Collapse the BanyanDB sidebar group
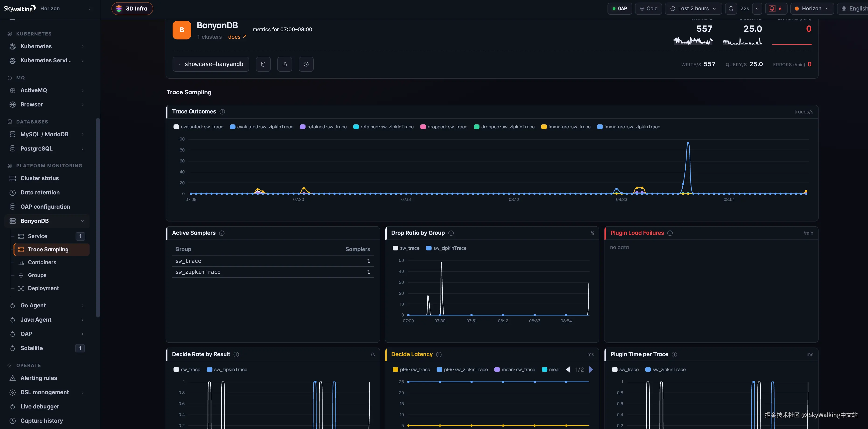 [x=47, y=221]
